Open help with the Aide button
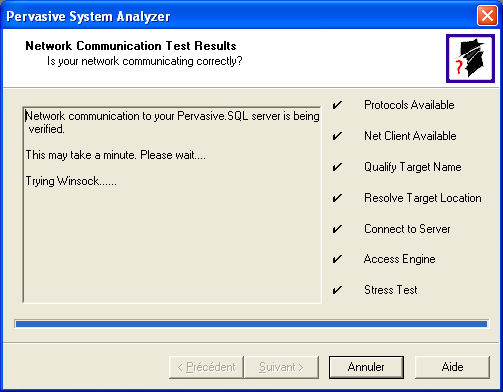The width and height of the screenshot is (503, 392). pyautogui.click(x=452, y=367)
